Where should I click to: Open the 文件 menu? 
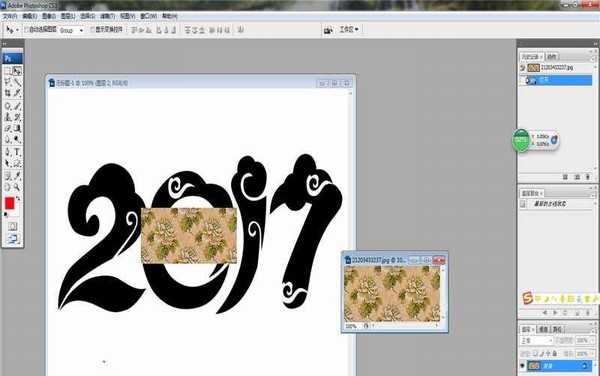[x=10, y=16]
